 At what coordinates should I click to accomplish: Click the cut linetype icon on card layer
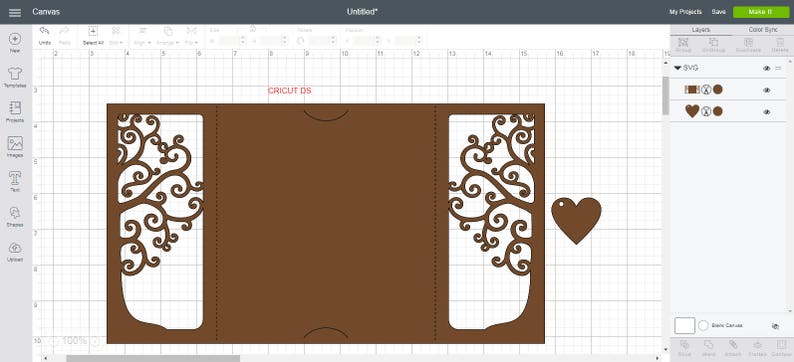click(x=706, y=90)
